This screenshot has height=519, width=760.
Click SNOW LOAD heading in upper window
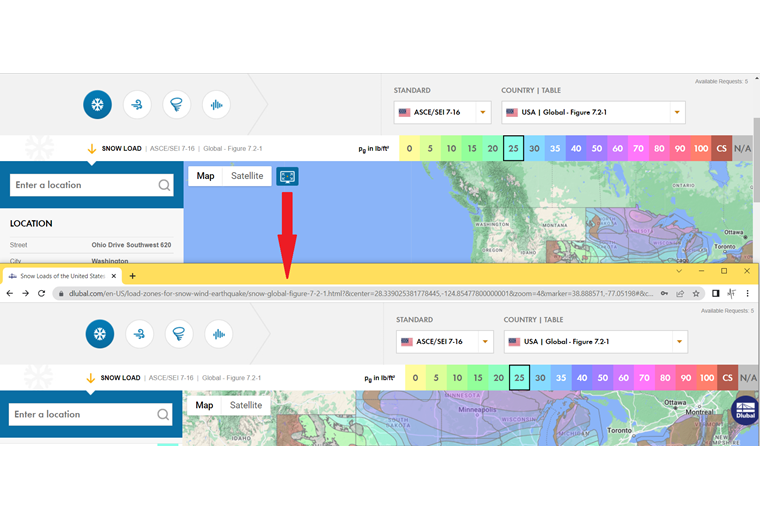[x=122, y=149]
